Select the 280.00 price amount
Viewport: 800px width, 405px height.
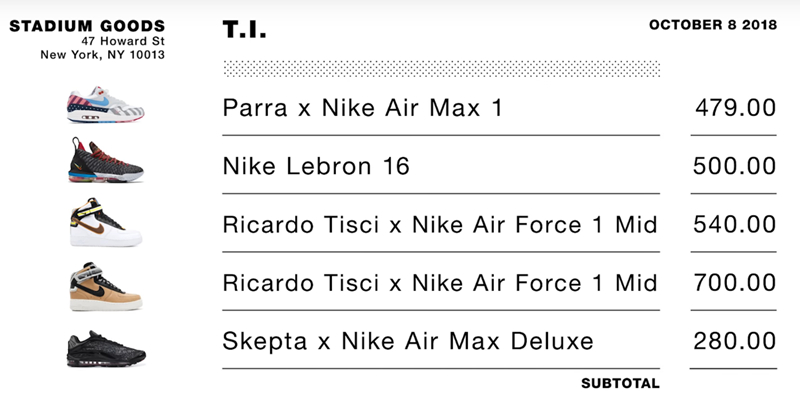point(735,342)
